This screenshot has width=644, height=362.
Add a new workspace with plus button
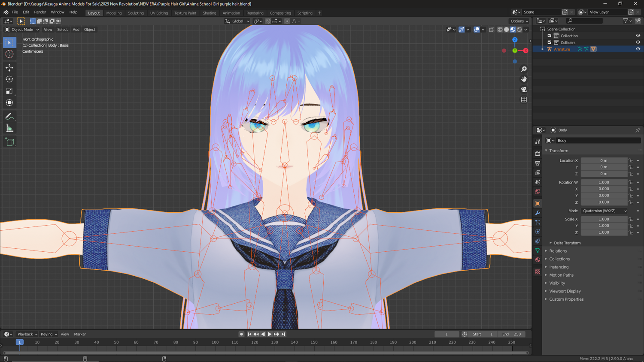tap(319, 13)
